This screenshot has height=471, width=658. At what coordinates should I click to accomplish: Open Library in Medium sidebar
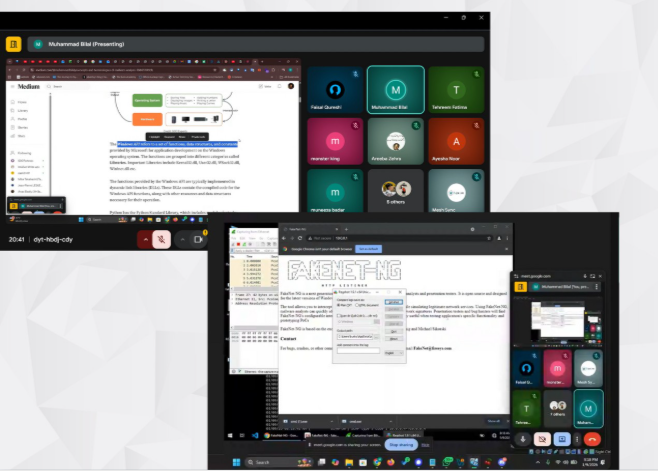20,110
